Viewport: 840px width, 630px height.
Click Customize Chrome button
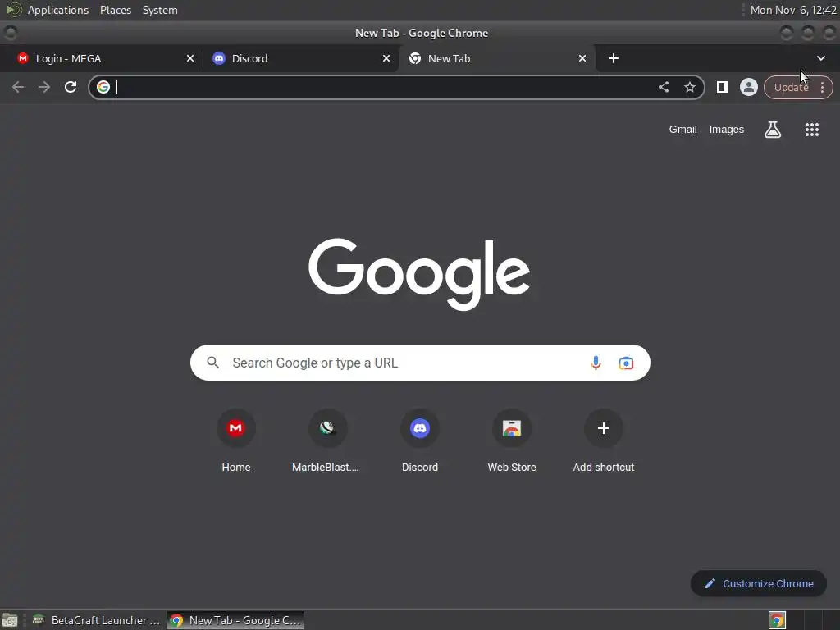point(759,584)
